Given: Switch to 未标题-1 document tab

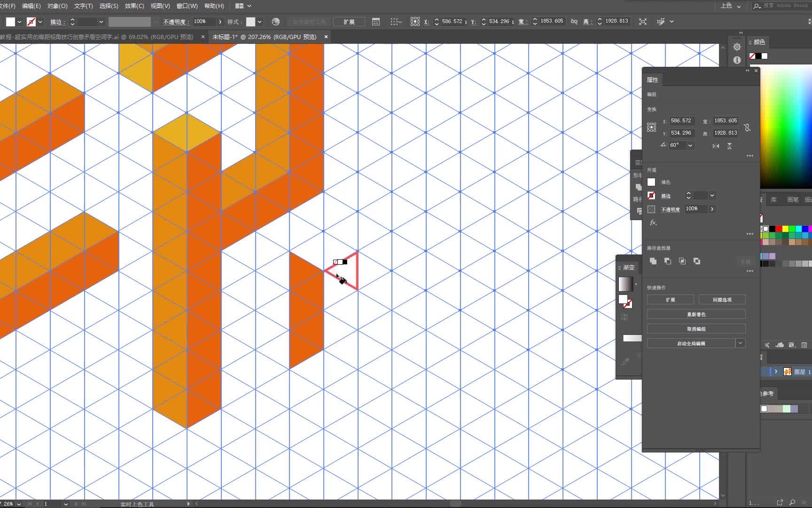Looking at the screenshot, I should tap(264, 37).
